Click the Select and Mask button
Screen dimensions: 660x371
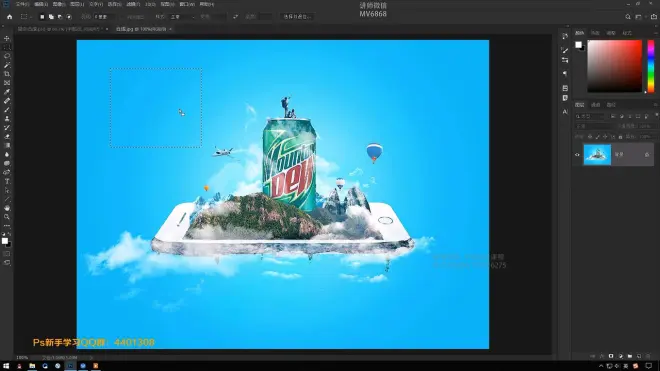click(x=297, y=17)
